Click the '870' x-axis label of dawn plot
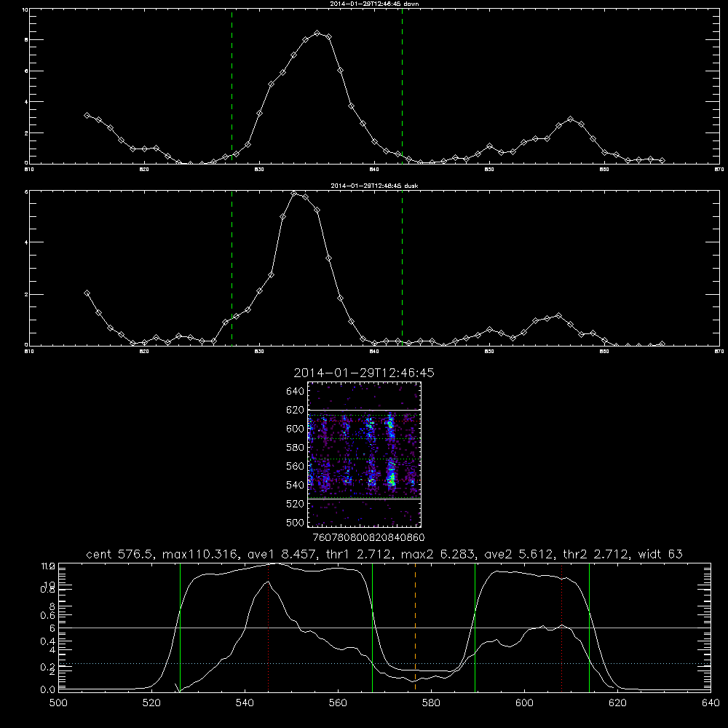The image size is (728, 728). click(x=719, y=169)
